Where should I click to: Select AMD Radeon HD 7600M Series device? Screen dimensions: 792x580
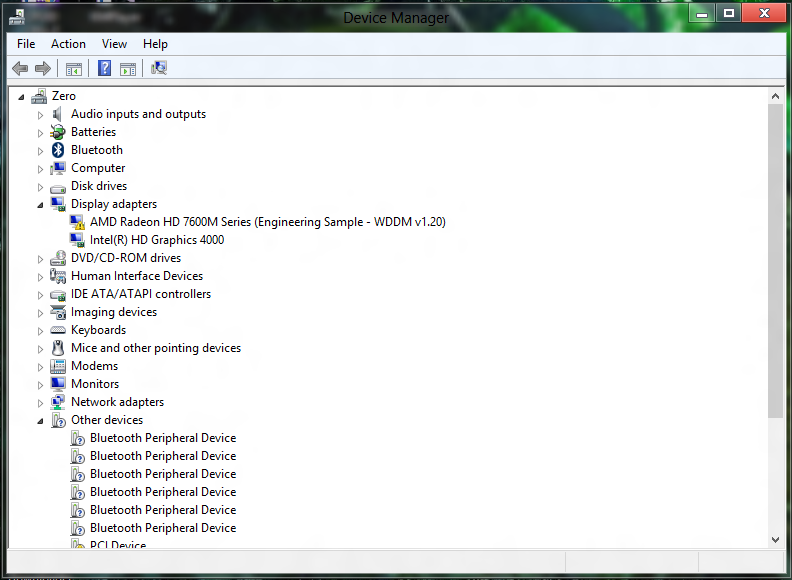pyautogui.click(x=268, y=222)
